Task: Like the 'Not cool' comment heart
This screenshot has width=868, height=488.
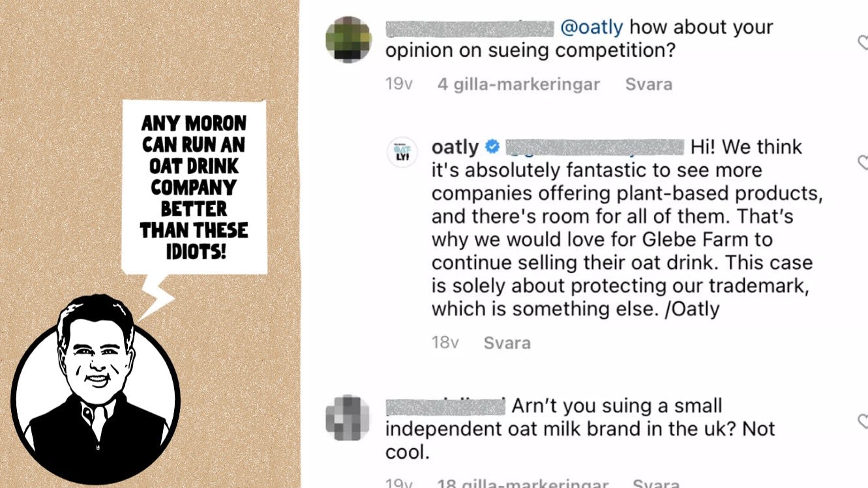Action: (x=862, y=420)
